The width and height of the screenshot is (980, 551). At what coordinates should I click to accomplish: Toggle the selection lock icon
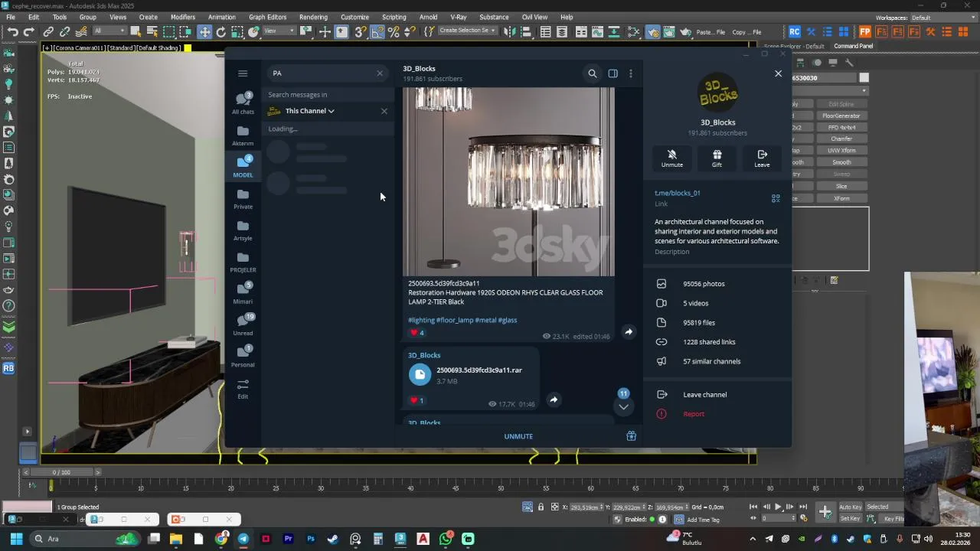point(541,507)
